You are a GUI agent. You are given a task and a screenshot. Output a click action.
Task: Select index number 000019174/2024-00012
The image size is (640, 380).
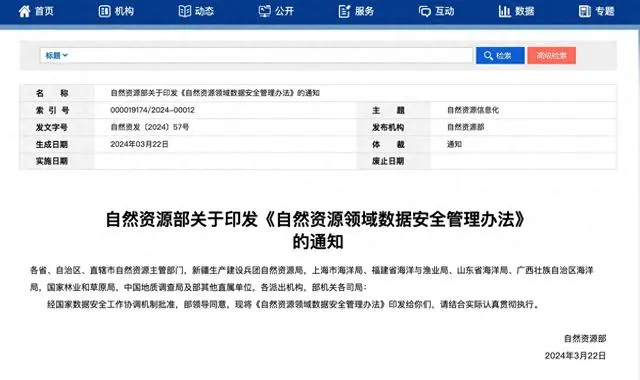(x=152, y=110)
